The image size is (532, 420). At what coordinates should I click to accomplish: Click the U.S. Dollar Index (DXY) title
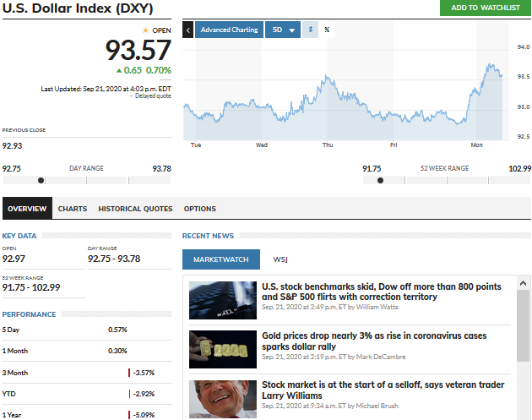pos(78,8)
